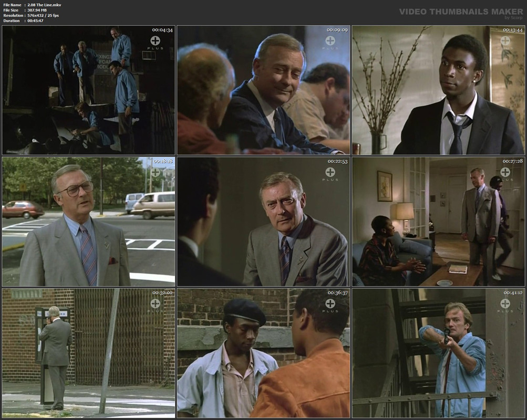Select the file name text '2.08 The Line.mkv'
Screen dimensions: 527x420
click(x=44, y=5)
